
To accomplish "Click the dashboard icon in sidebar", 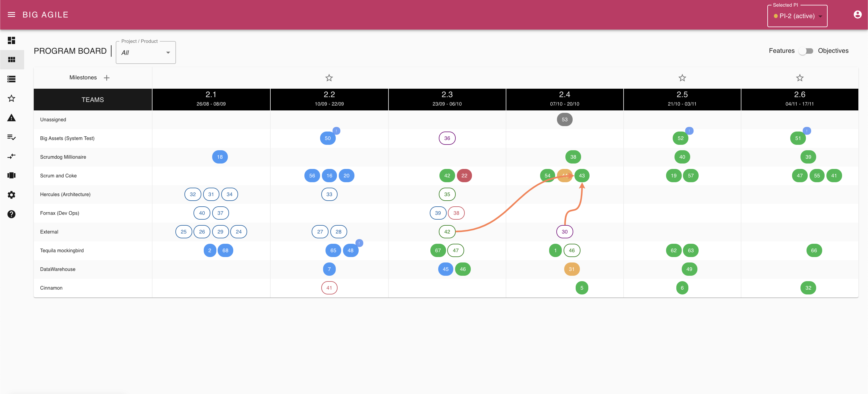I will (x=11, y=40).
